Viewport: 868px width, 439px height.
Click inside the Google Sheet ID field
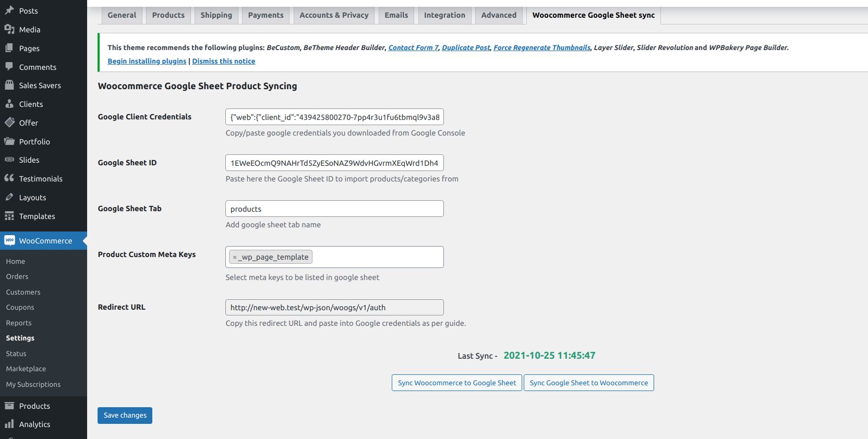[334, 163]
